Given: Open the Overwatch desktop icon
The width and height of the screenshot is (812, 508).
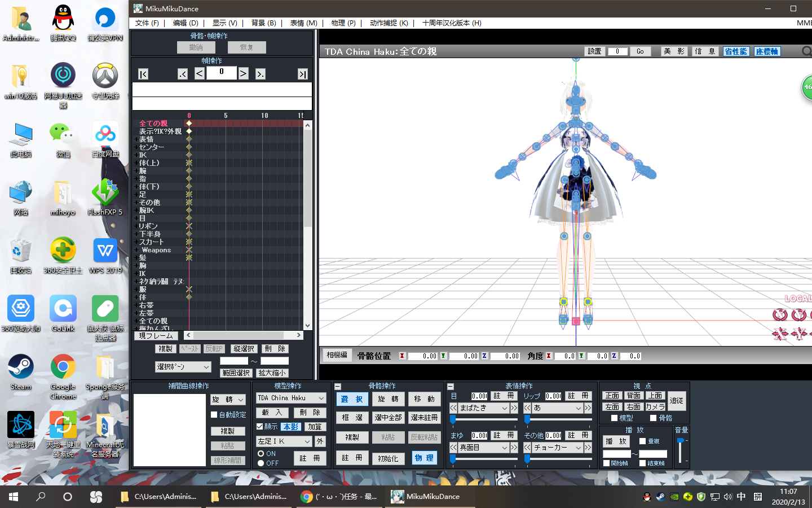Looking at the screenshot, I should point(105,81).
